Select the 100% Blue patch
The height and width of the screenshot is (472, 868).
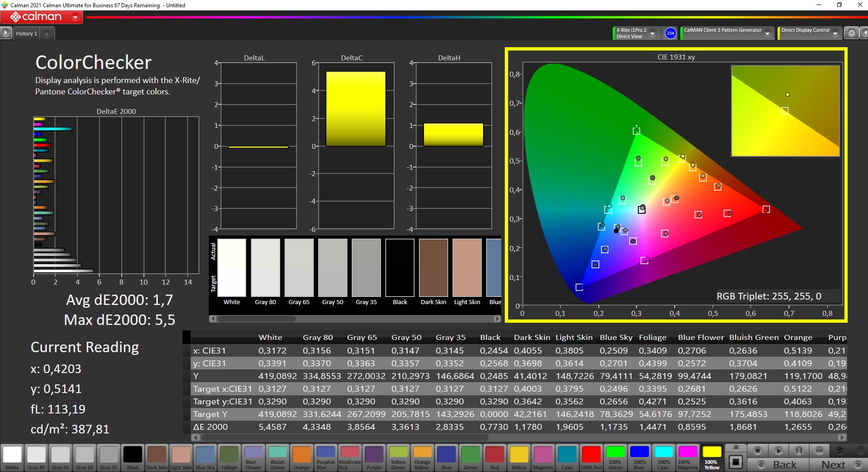pos(639,457)
